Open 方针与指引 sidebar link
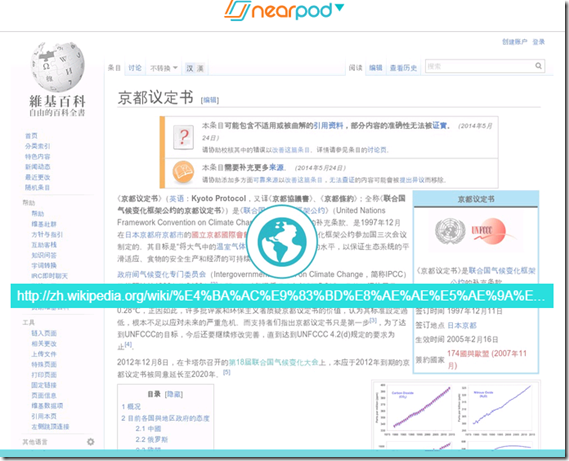This screenshot has width=569, height=461. [x=47, y=234]
